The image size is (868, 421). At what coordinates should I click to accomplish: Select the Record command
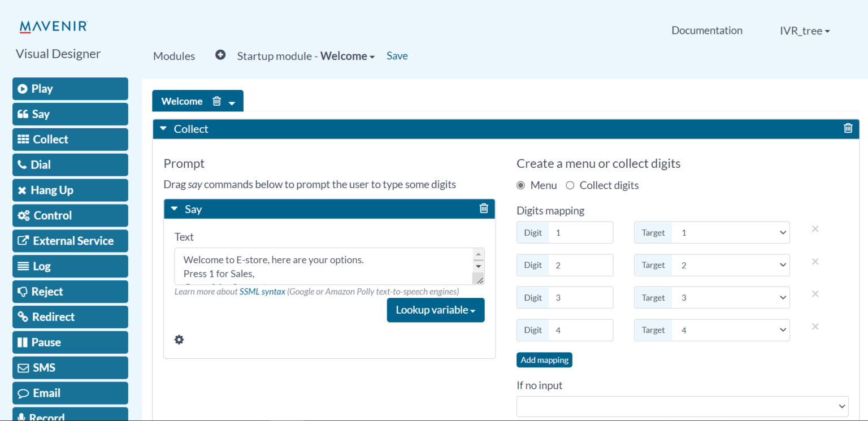coord(70,414)
